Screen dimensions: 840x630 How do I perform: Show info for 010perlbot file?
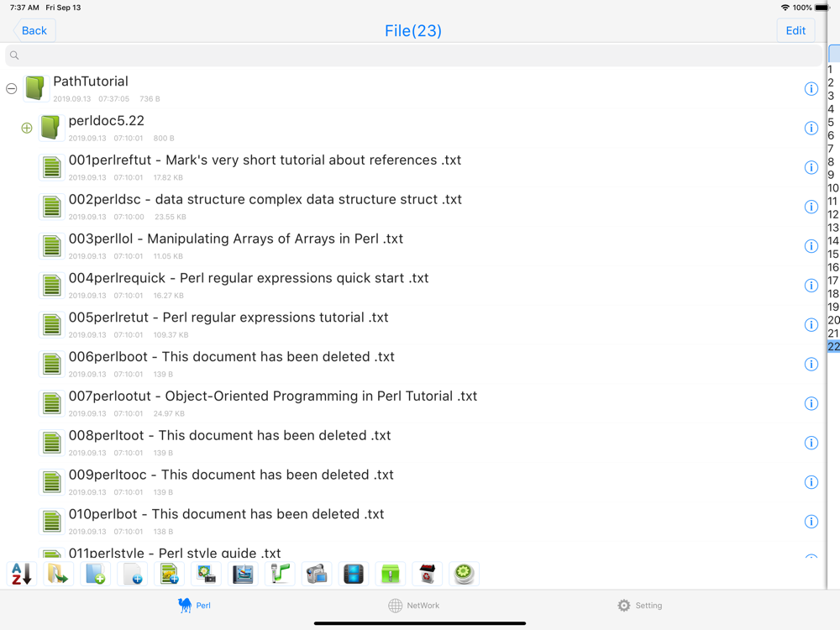click(811, 522)
